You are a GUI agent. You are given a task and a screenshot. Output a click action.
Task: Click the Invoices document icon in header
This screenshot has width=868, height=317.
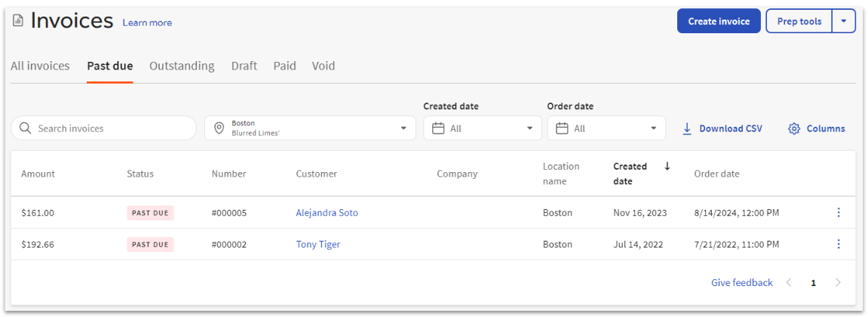pos(18,21)
